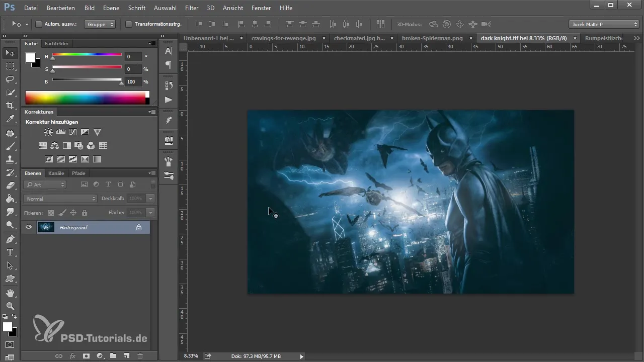The height and width of the screenshot is (362, 644).
Task: Add a layer mask
Action: tap(86, 356)
